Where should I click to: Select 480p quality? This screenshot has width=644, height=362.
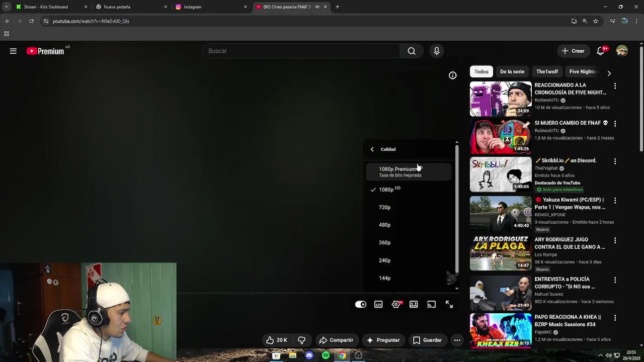click(408, 225)
